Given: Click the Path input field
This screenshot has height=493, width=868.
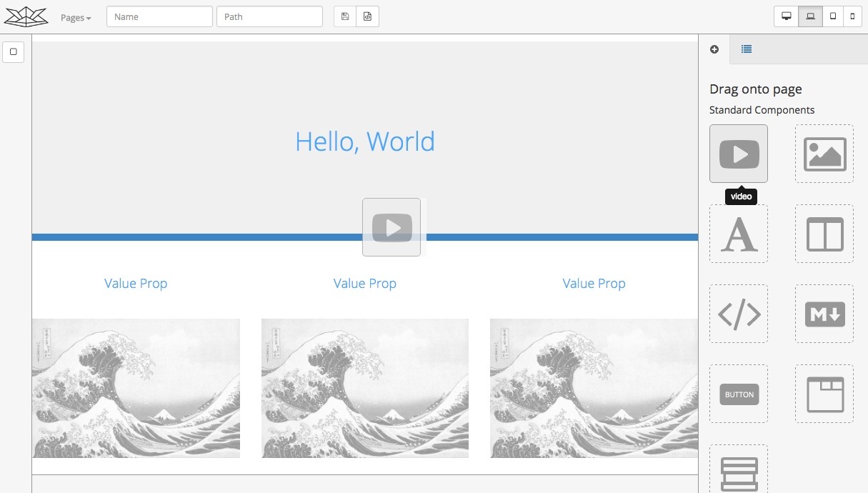Looking at the screenshot, I should 269,16.
